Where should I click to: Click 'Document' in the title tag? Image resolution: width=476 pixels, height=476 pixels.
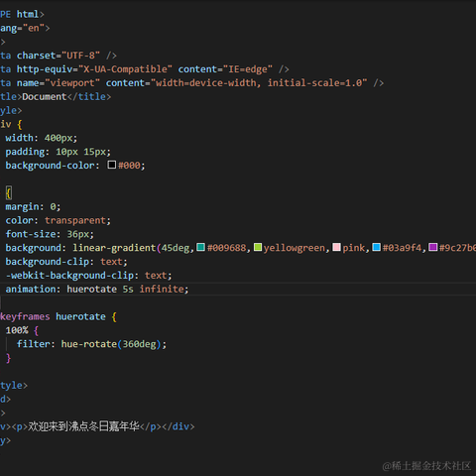[x=45, y=96]
